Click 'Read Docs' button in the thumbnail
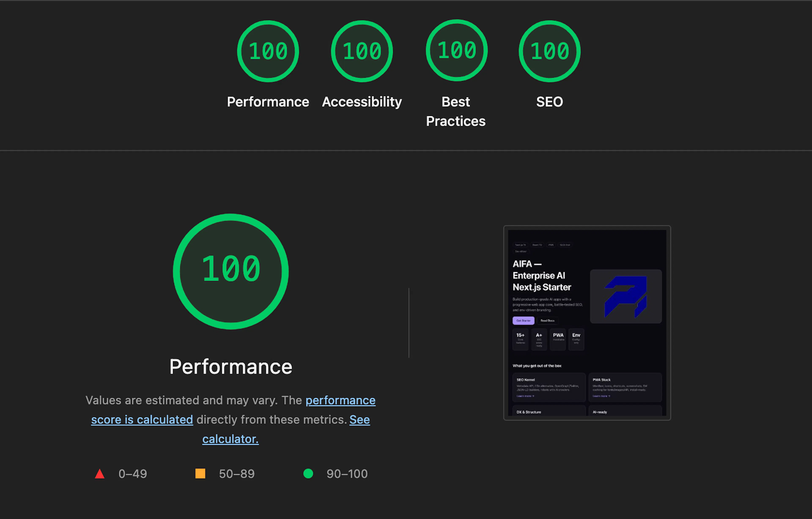The height and width of the screenshot is (519, 812). 547,321
